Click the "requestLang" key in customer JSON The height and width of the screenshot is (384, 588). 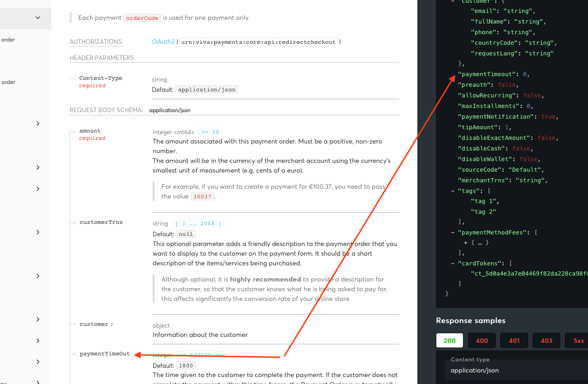(x=494, y=54)
